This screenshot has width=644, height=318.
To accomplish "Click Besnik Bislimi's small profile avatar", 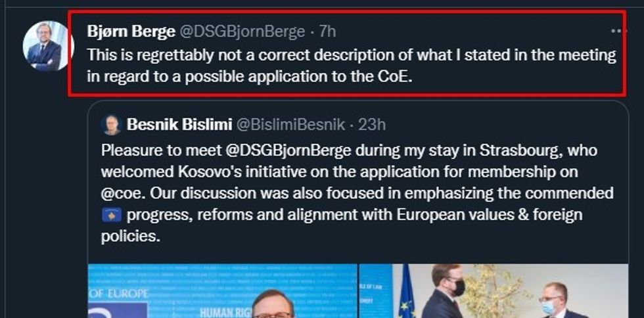I will (x=112, y=125).
